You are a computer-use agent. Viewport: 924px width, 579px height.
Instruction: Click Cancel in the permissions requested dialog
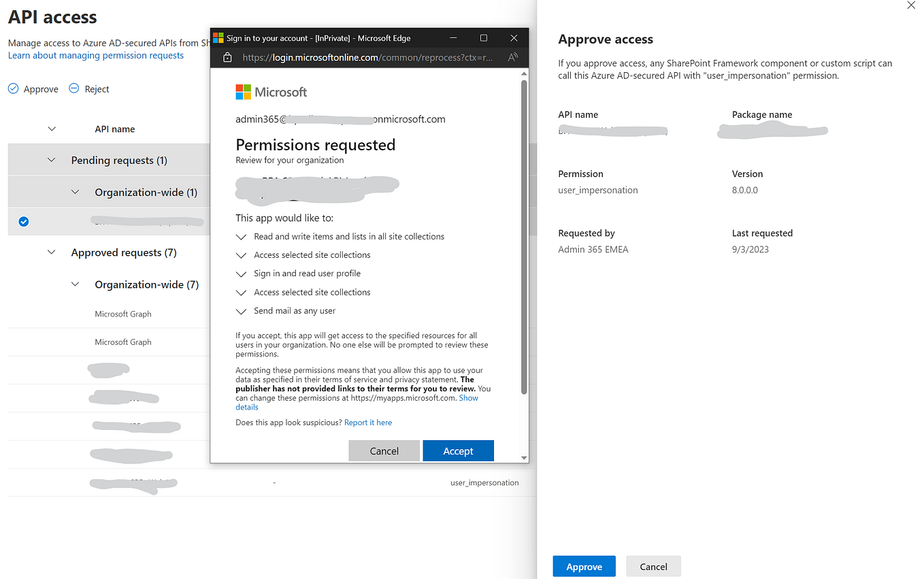(x=384, y=450)
